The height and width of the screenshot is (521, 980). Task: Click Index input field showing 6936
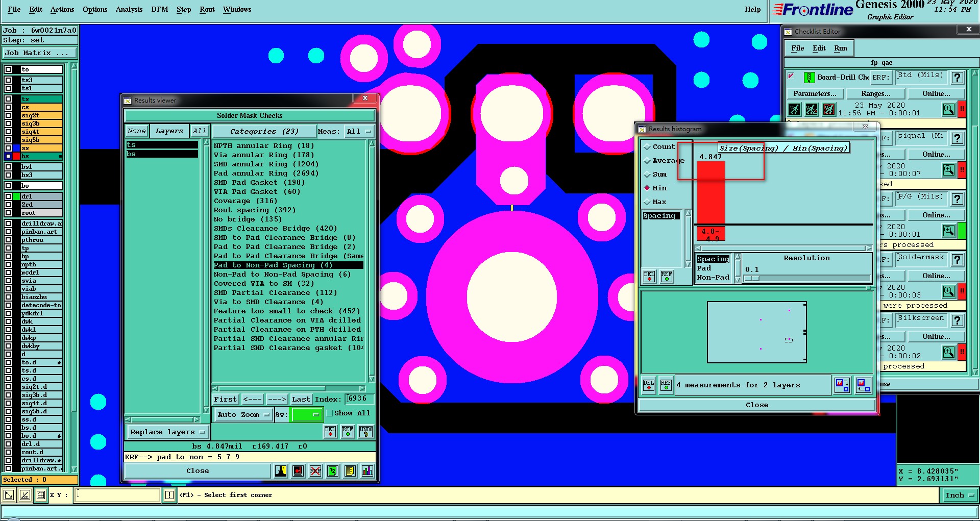(360, 399)
